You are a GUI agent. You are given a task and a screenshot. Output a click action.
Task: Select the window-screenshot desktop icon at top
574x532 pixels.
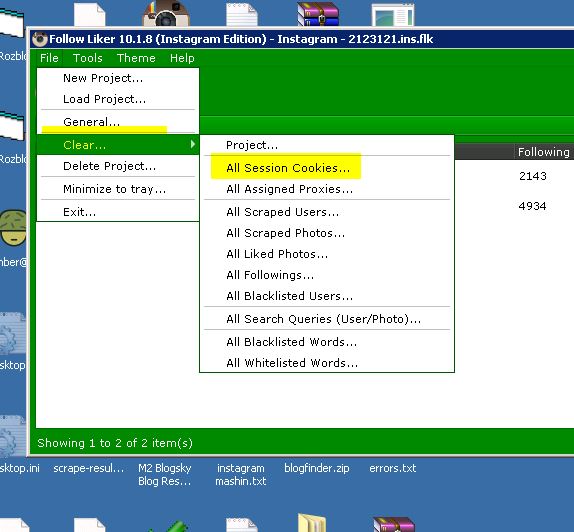pyautogui.click(x=393, y=15)
